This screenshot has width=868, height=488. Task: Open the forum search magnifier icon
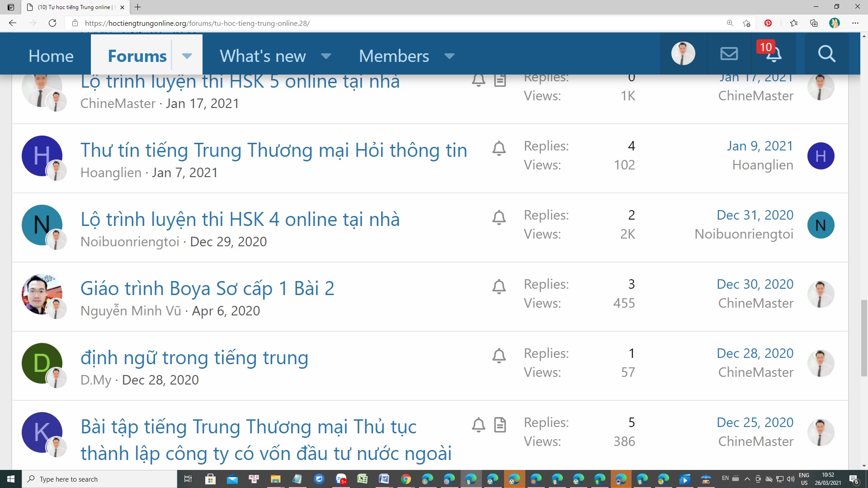click(x=826, y=54)
